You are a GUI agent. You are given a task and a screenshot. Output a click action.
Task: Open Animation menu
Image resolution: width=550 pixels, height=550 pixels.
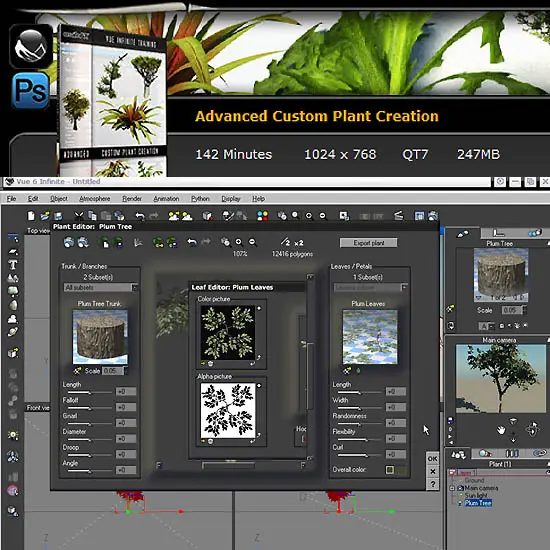pyautogui.click(x=166, y=199)
